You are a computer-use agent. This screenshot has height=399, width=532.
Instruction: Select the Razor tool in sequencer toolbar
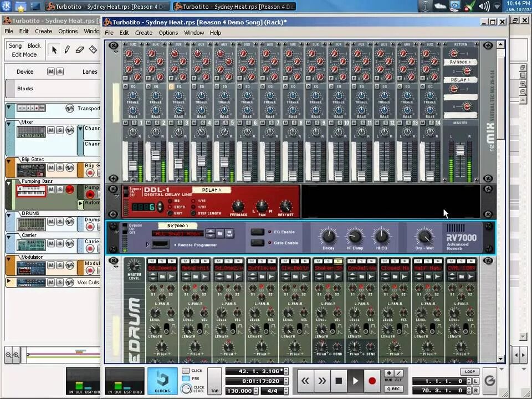click(x=93, y=50)
